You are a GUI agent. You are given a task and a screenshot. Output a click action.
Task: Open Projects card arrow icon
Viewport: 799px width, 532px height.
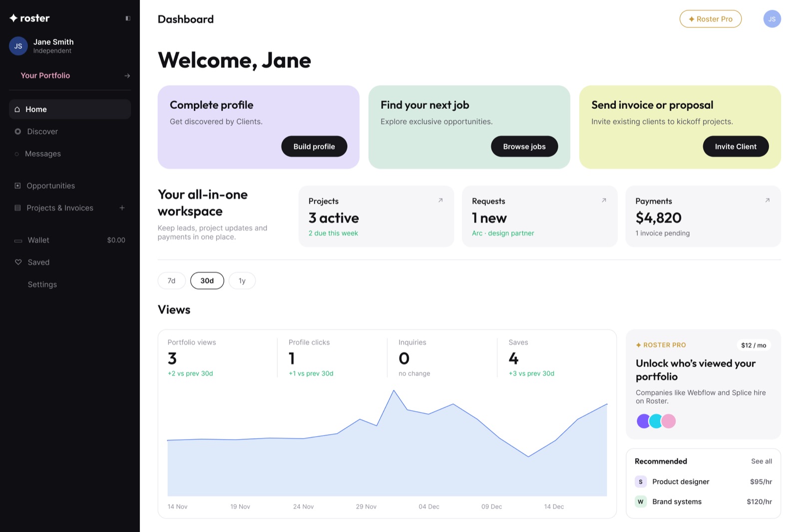click(440, 200)
